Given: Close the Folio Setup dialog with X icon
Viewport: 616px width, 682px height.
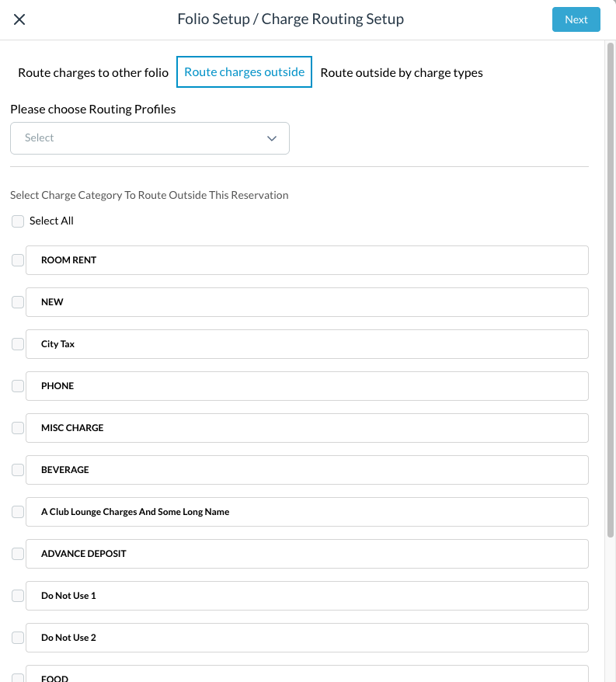Looking at the screenshot, I should click(x=19, y=19).
